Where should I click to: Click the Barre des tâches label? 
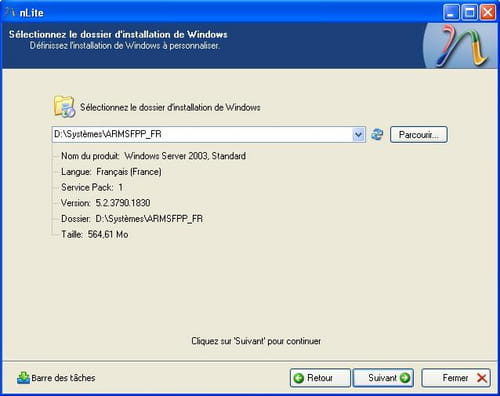[x=63, y=378]
